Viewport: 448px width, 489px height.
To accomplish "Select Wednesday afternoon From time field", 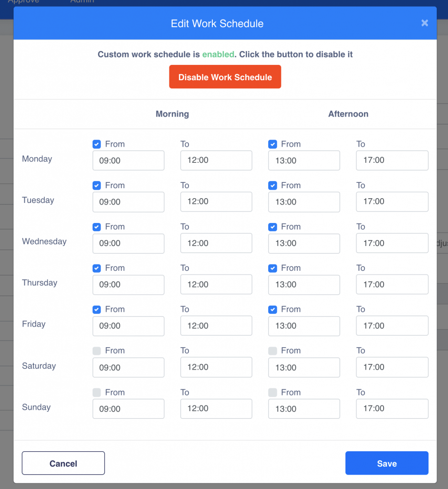I will (304, 243).
